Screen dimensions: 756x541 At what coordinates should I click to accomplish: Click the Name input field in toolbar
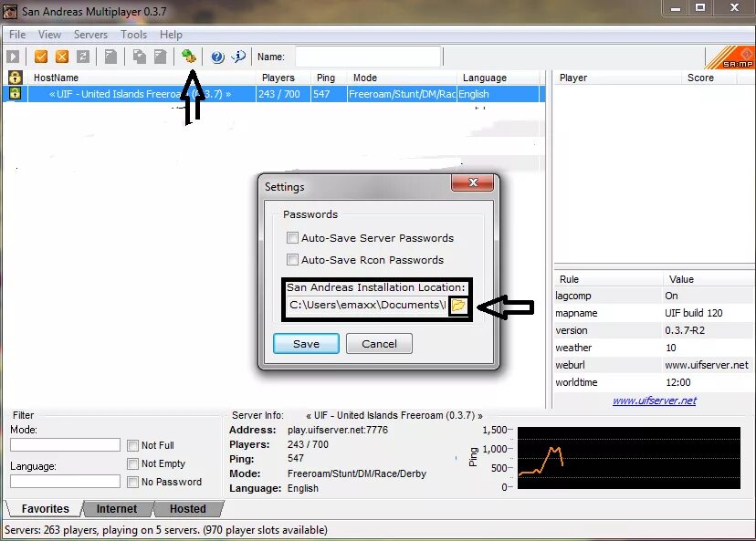[368, 57]
